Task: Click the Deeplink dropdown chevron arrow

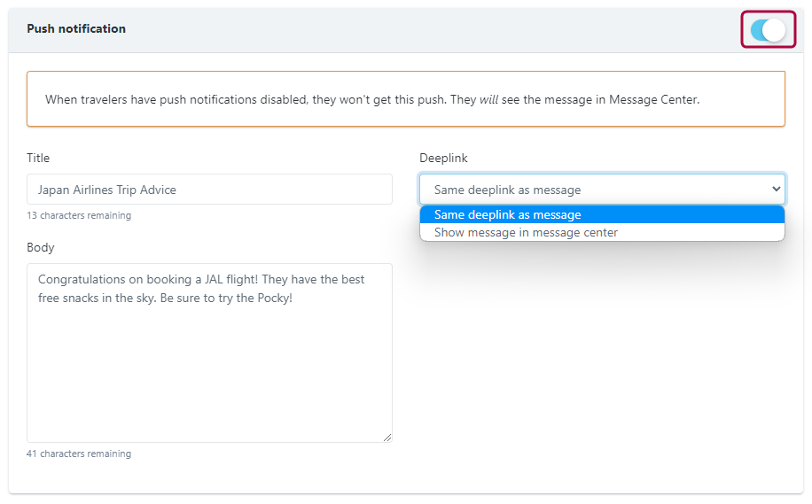Action: [777, 189]
